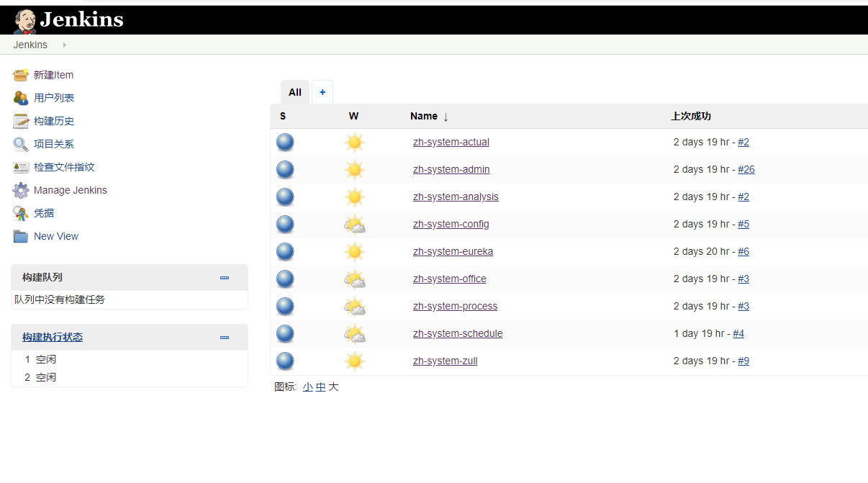Open the zh-system-config job
The width and height of the screenshot is (868, 483).
pyautogui.click(x=451, y=224)
